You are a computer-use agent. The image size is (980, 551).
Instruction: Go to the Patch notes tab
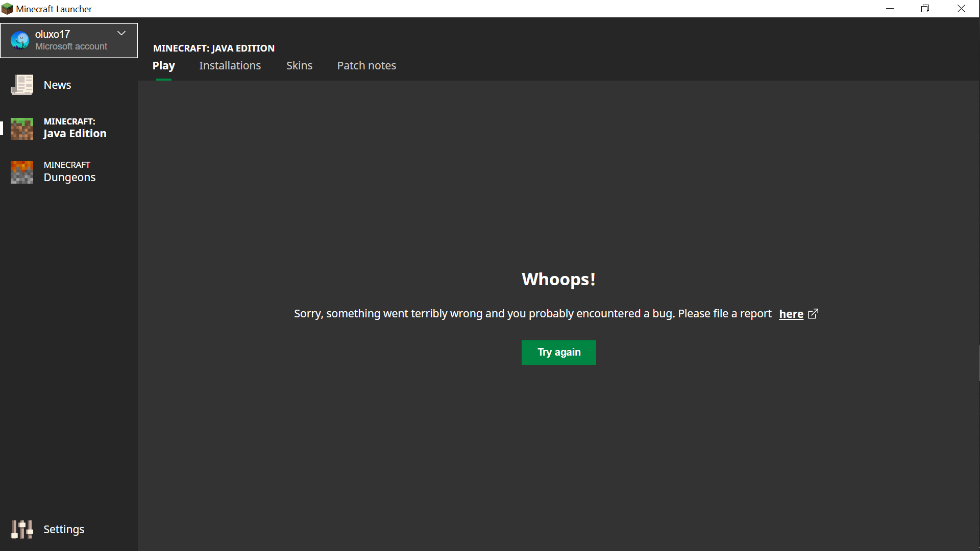366,66
